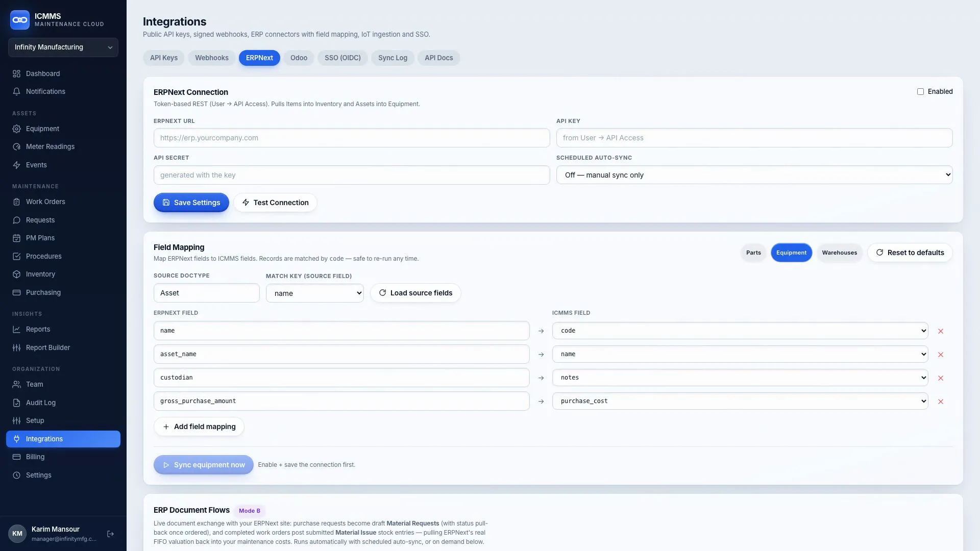This screenshot has width=980, height=551.
Task: Select the ERPNext tab
Action: click(x=259, y=58)
